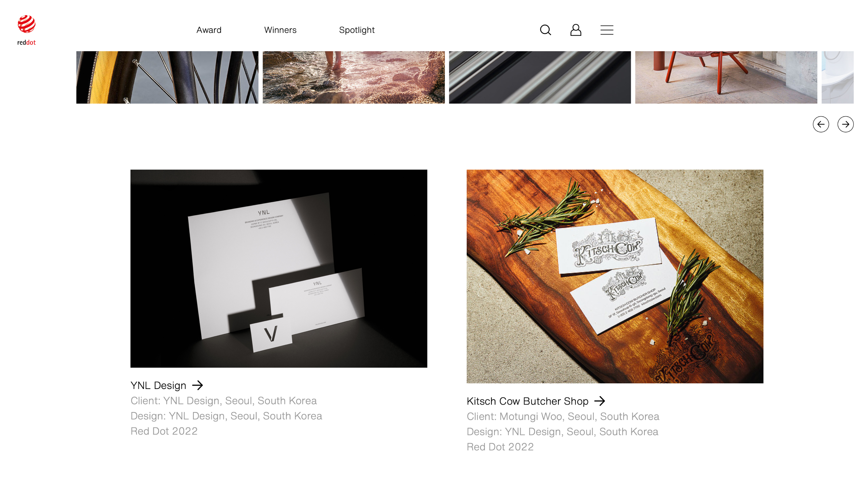The height and width of the screenshot is (504, 868).
Task: Open the YNL Design title link
Action: 158,386
